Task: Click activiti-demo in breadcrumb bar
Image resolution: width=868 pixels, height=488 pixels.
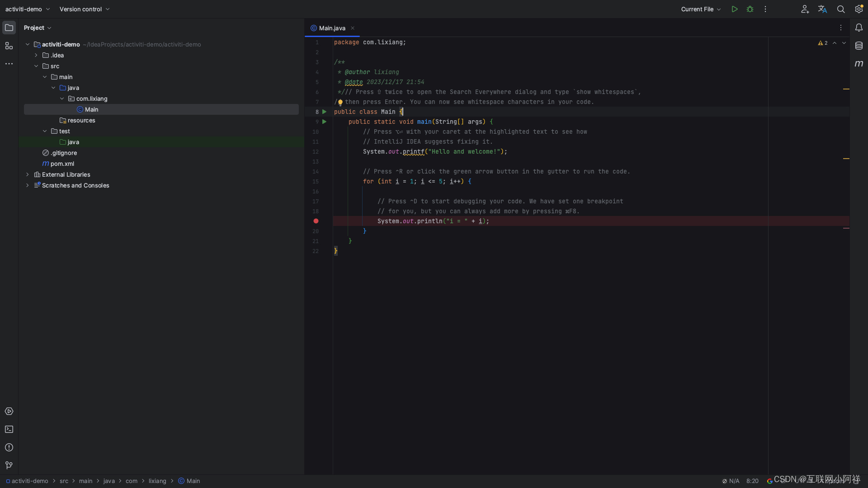Action: (x=27, y=481)
